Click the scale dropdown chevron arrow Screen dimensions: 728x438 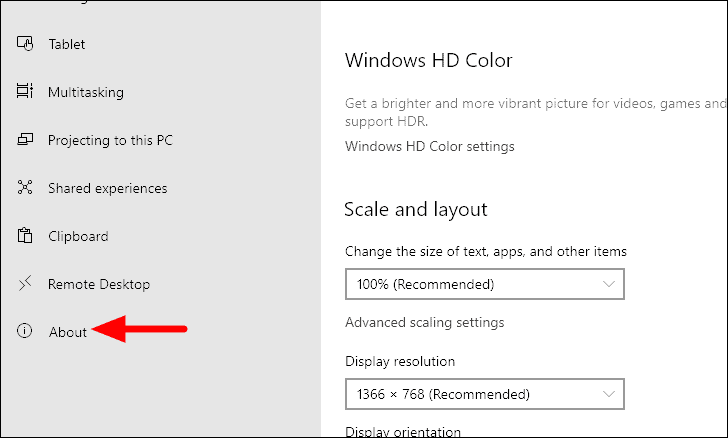click(609, 284)
